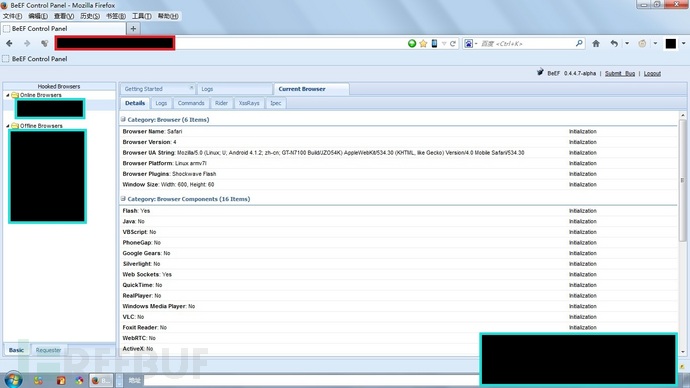Image resolution: width=690 pixels, height=388 pixels.
Task: Click the round face toolbar icon
Action: click(642, 43)
